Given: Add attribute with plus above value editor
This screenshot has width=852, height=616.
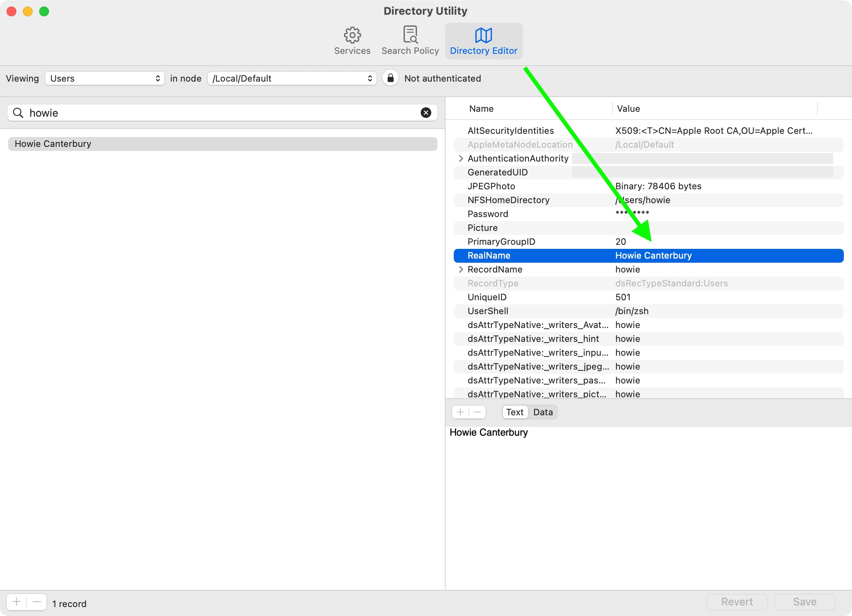Looking at the screenshot, I should pos(460,412).
